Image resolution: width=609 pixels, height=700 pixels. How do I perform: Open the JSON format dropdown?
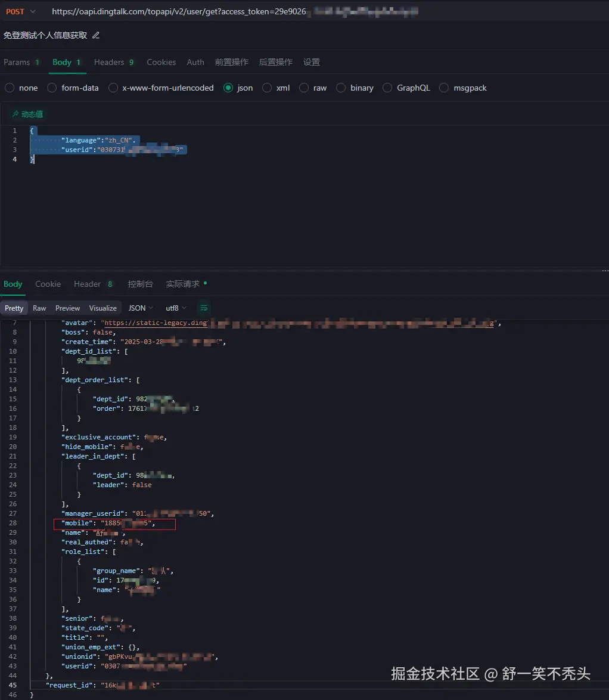[141, 308]
